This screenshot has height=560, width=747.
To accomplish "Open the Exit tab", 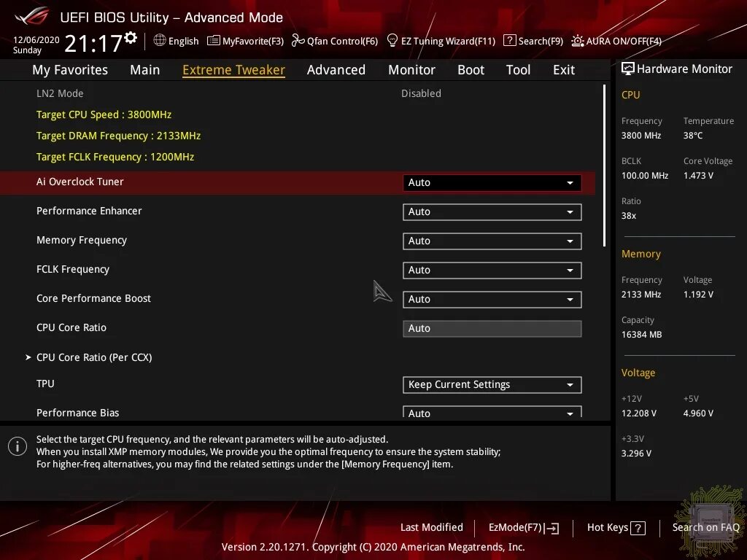I will (564, 70).
